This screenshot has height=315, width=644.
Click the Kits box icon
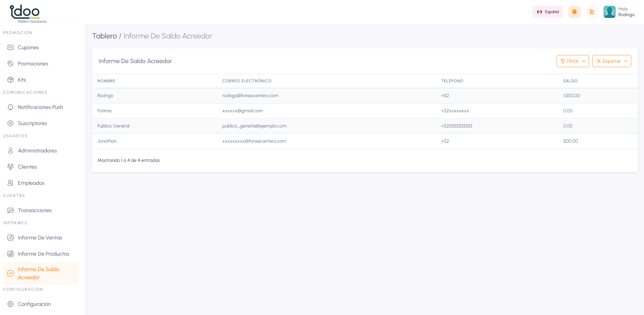10,80
